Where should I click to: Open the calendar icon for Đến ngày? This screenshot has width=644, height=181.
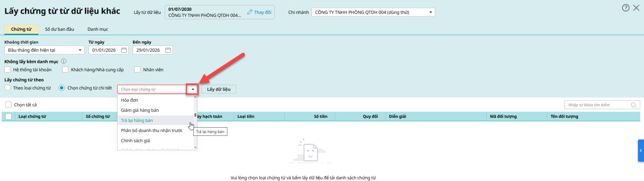[168, 50]
